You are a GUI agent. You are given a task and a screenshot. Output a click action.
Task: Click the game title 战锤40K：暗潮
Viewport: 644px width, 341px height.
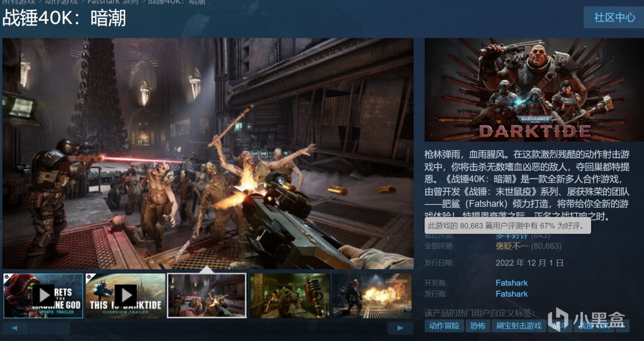64,18
